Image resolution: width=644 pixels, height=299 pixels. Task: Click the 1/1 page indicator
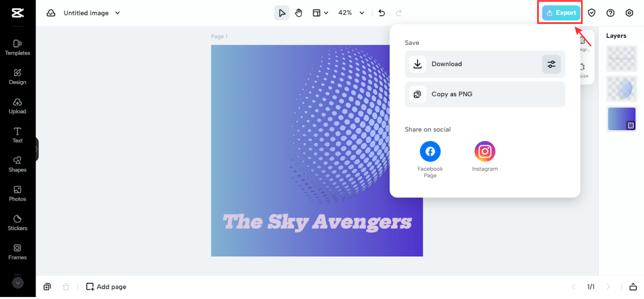click(591, 287)
